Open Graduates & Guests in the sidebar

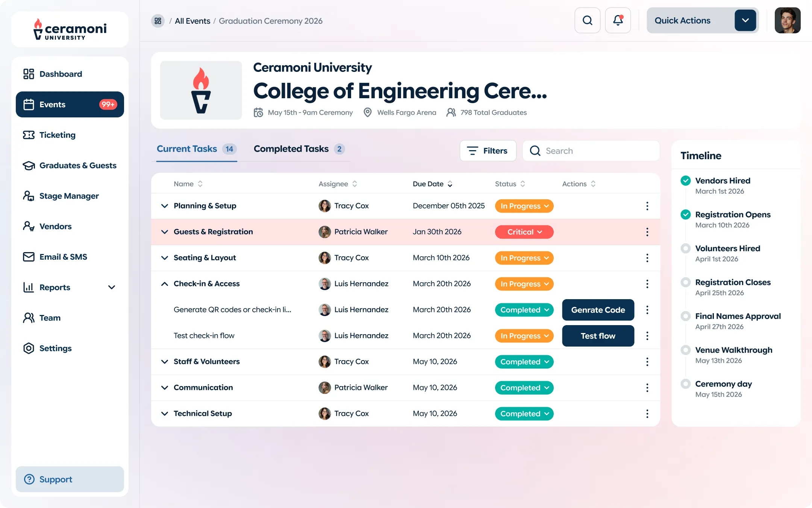28,165
